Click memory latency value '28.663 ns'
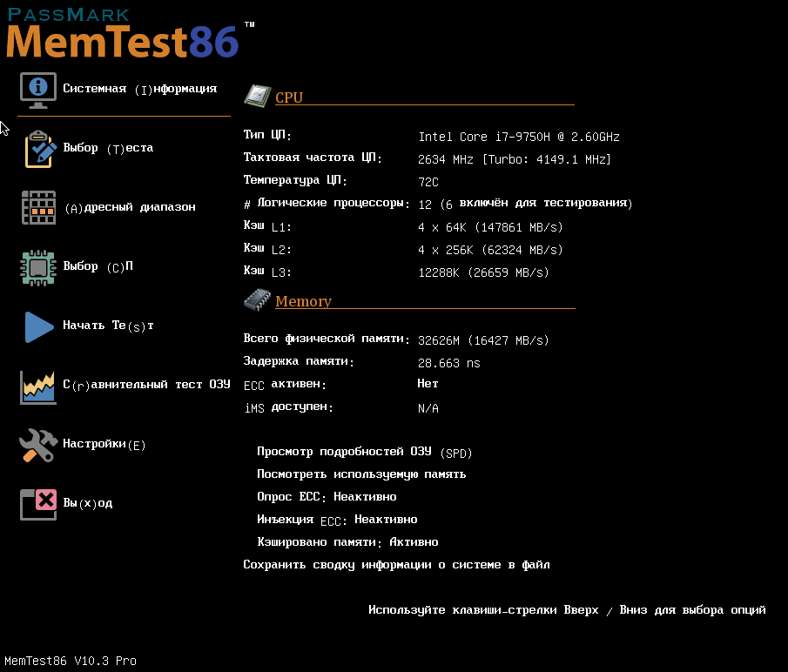 click(449, 363)
